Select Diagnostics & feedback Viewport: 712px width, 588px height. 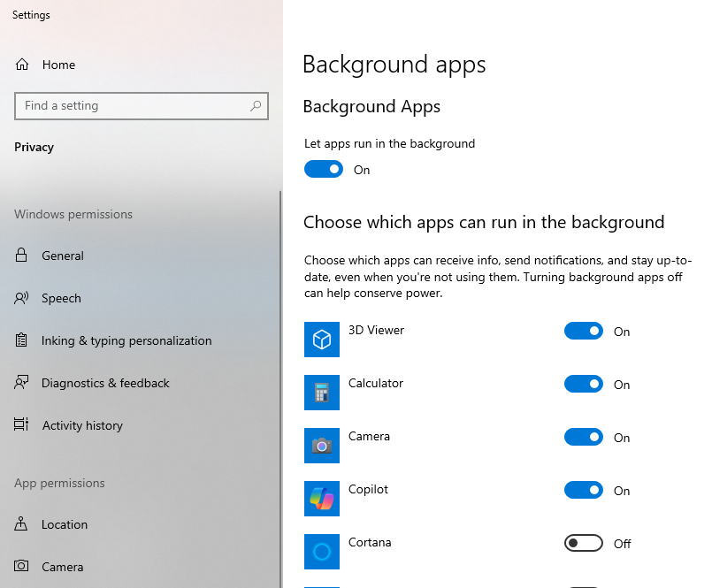tap(105, 383)
